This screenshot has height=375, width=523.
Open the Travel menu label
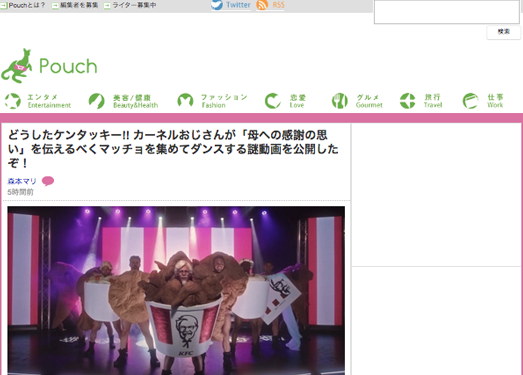pyautogui.click(x=433, y=101)
